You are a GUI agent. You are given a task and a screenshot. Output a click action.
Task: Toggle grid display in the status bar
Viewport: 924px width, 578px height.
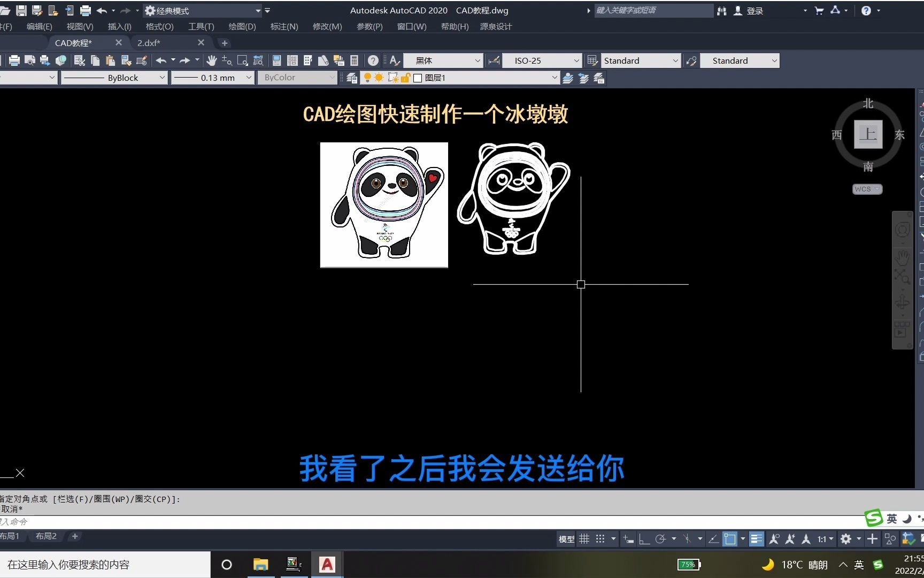pos(584,539)
